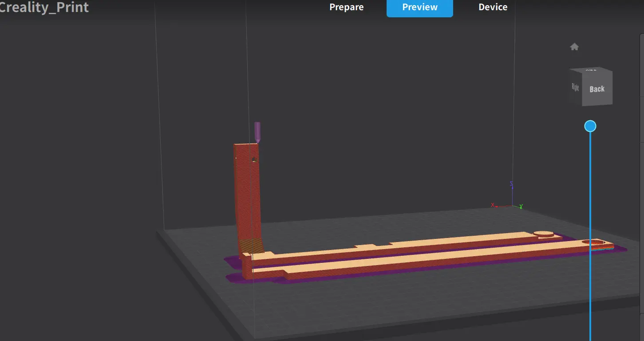Click the red X axis label
This screenshot has width=644, height=341.
pos(493,205)
